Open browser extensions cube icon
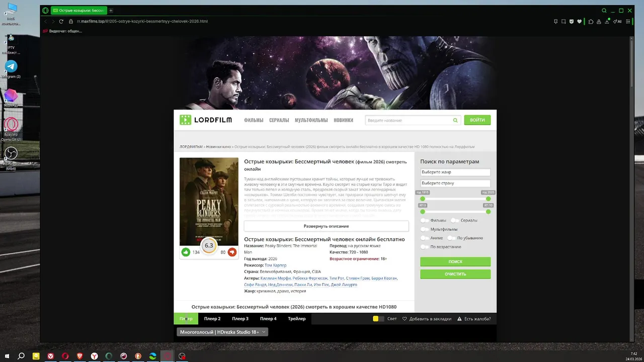This screenshot has height=362, width=644. coord(591,22)
